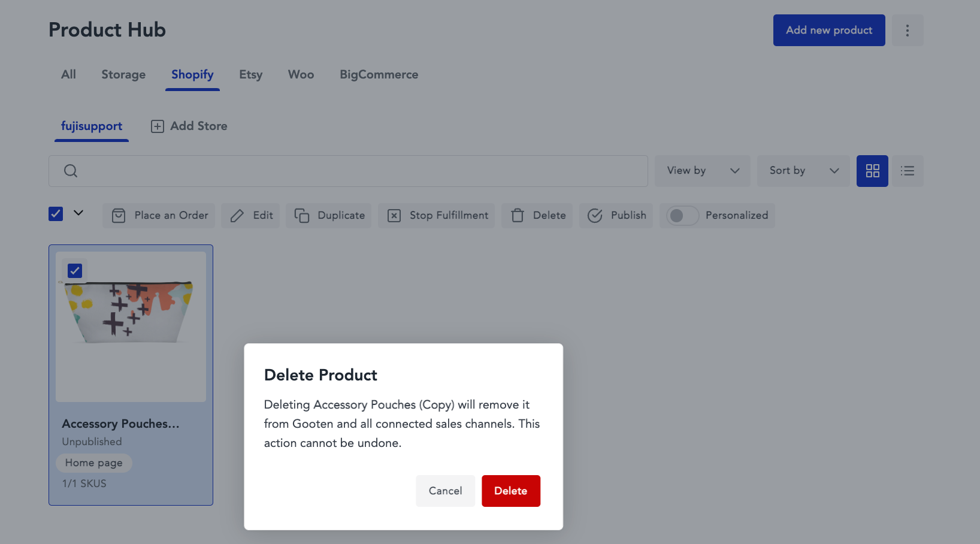This screenshot has width=980, height=544.
Task: Click the Place an Order bag icon
Action: point(119,216)
